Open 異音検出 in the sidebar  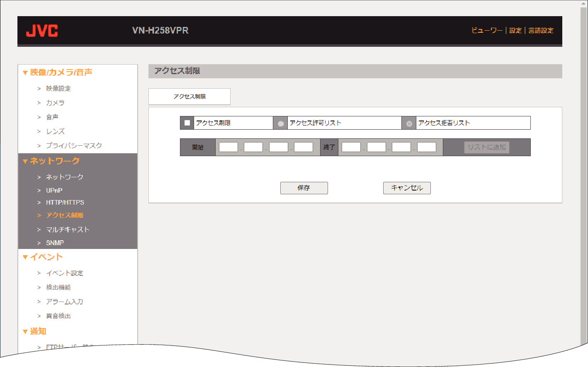58,316
